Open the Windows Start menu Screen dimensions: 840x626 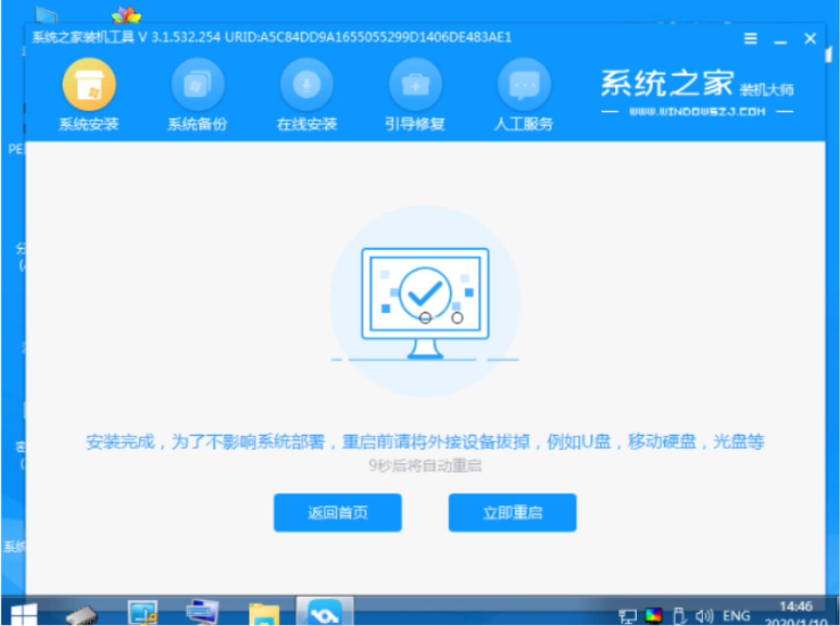coord(25,612)
